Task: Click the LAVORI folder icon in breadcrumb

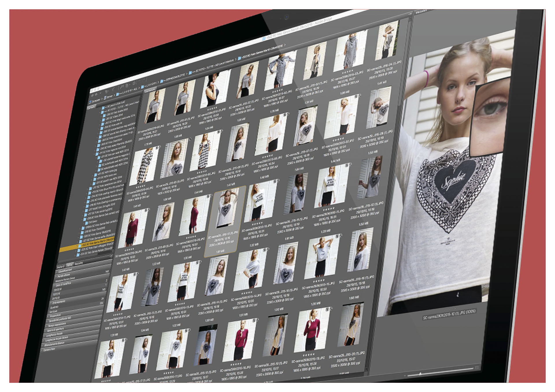Action: (x=142, y=87)
